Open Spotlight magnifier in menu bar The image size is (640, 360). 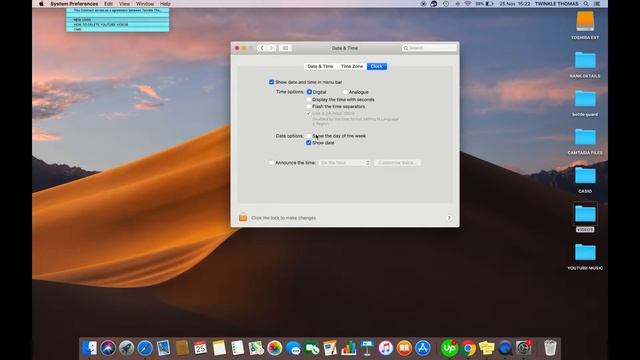(x=586, y=4)
